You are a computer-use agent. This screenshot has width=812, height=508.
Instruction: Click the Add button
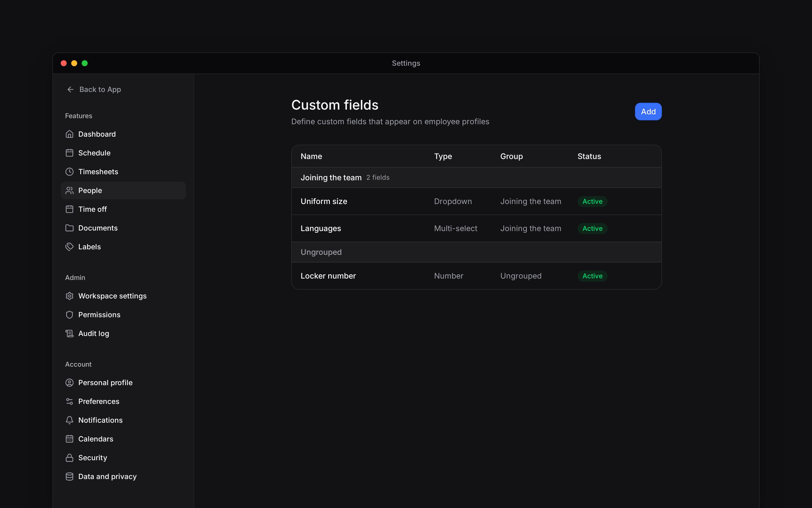pos(648,112)
